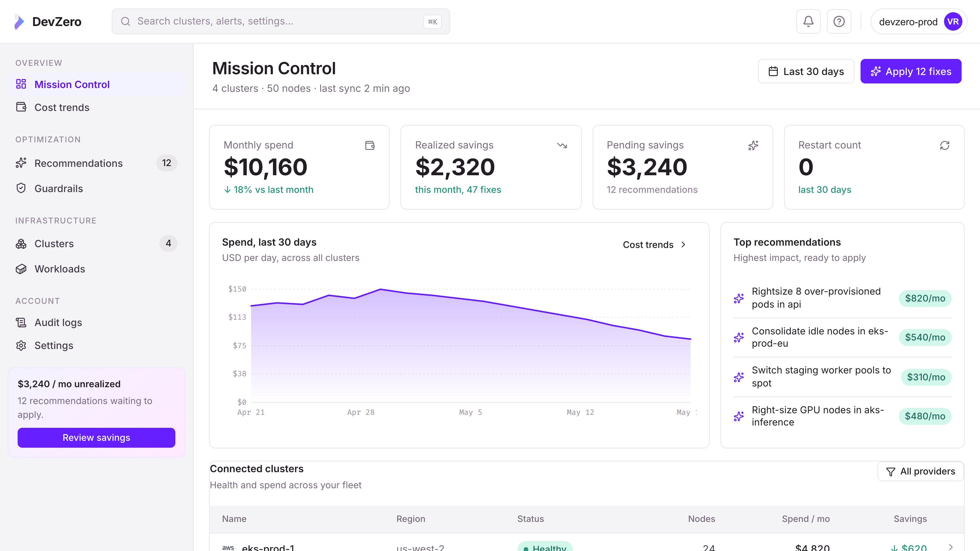
Task: Open Guardrails in sidebar
Action: 97,188
